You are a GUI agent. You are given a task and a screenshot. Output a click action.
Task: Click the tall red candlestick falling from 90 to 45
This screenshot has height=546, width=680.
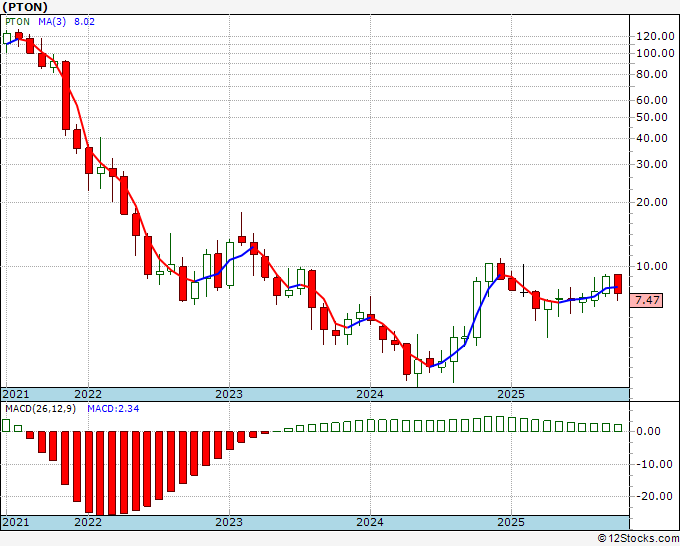coord(66,95)
